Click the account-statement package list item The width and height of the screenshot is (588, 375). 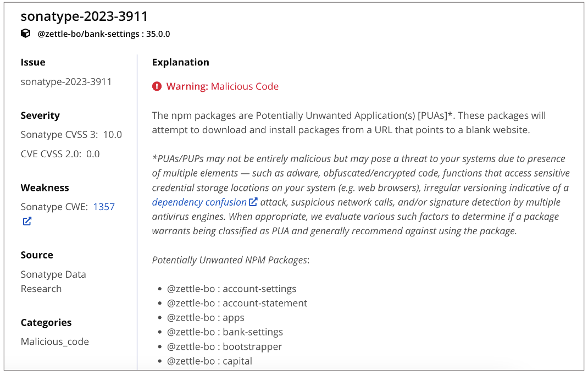(237, 303)
